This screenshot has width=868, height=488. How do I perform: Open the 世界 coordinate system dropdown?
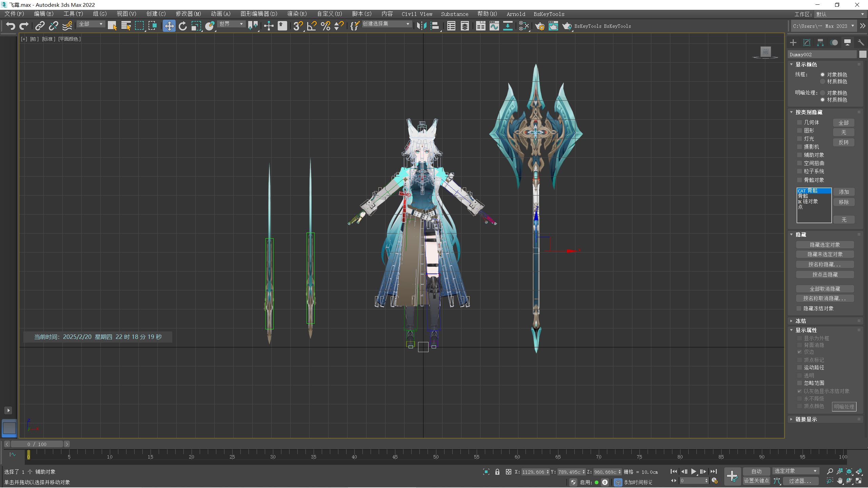231,24
